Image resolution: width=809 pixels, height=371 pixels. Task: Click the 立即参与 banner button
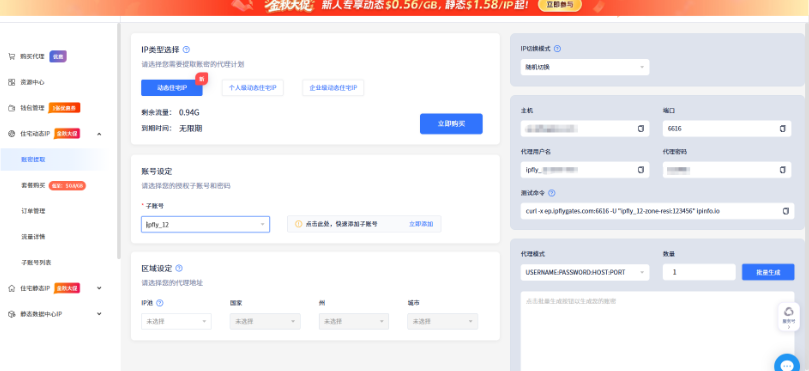[x=559, y=5]
